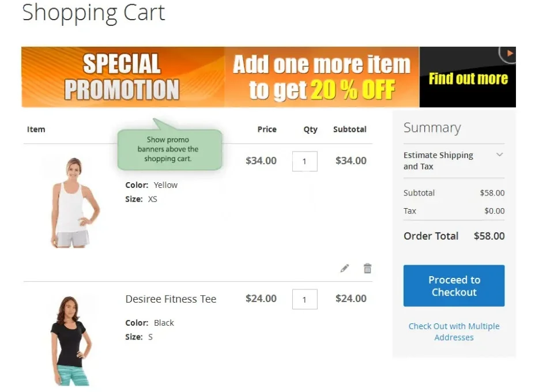This screenshot has height=392, width=535.
Task: Click Proceed to Checkout button
Action: coord(454,285)
